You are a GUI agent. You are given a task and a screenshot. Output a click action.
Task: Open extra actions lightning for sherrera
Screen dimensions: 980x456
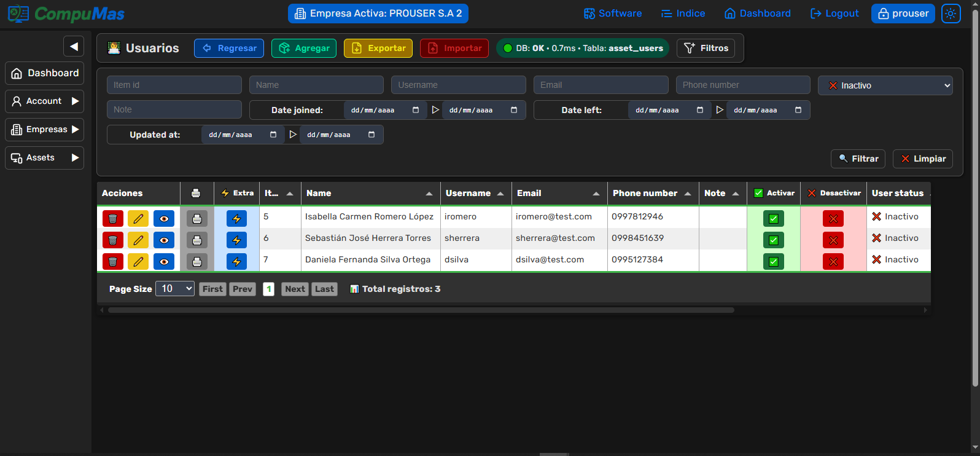tap(236, 240)
